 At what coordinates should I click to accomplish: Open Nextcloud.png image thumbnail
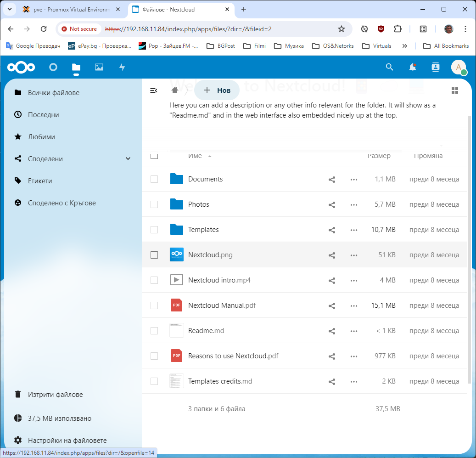pos(177,255)
